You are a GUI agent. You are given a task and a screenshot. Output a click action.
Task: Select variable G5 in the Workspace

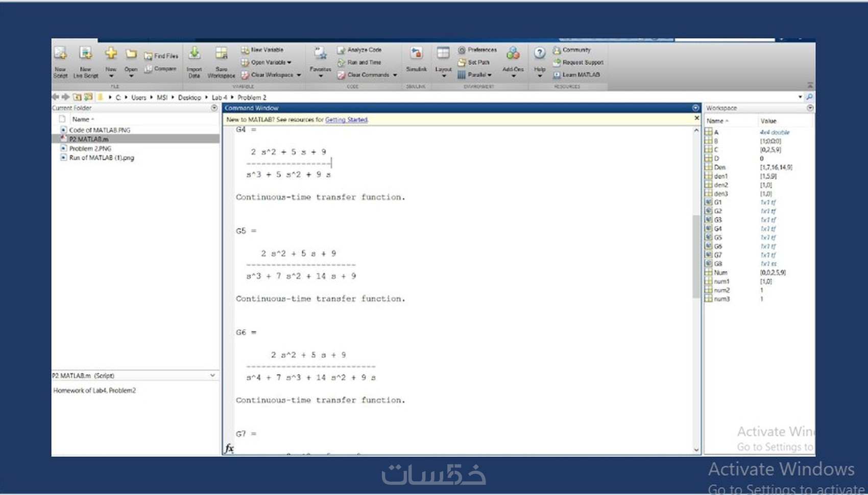(718, 237)
